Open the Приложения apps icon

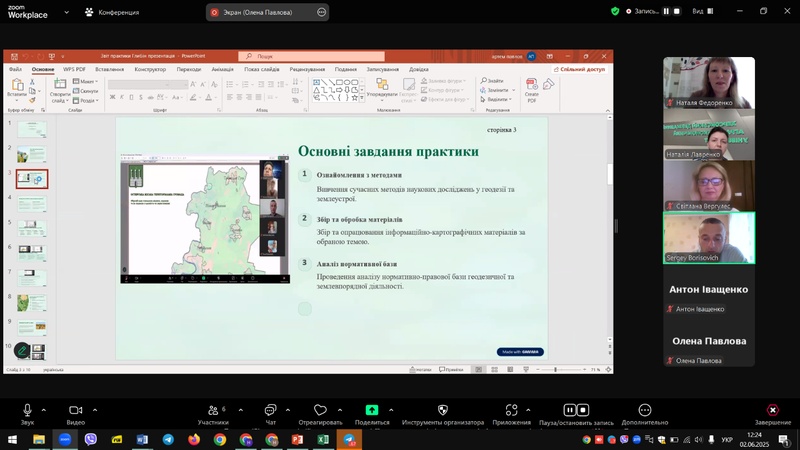point(511,411)
